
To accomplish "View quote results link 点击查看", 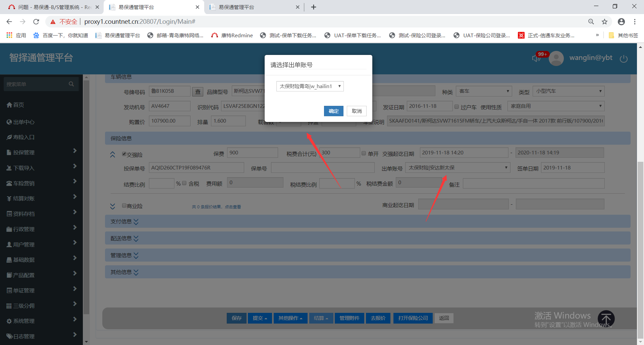I will tap(233, 207).
